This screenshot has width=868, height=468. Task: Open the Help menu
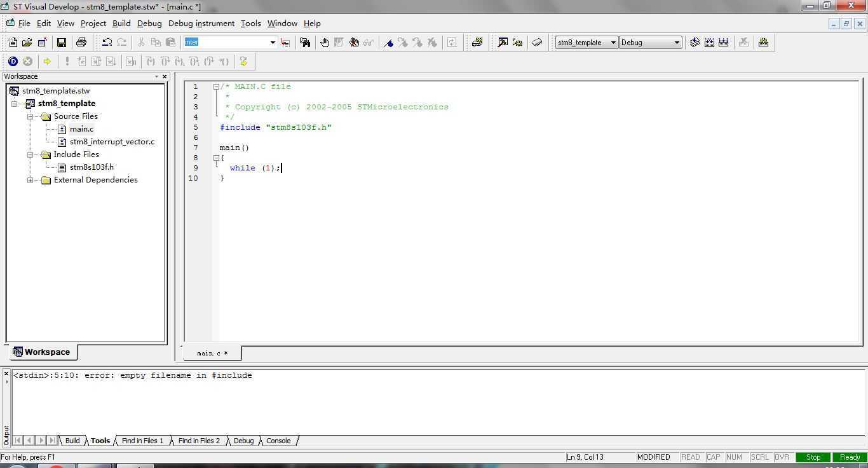click(312, 24)
